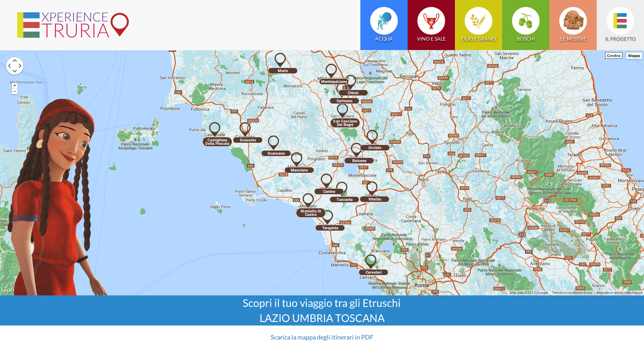Open the Grosseto location marker

point(245,129)
